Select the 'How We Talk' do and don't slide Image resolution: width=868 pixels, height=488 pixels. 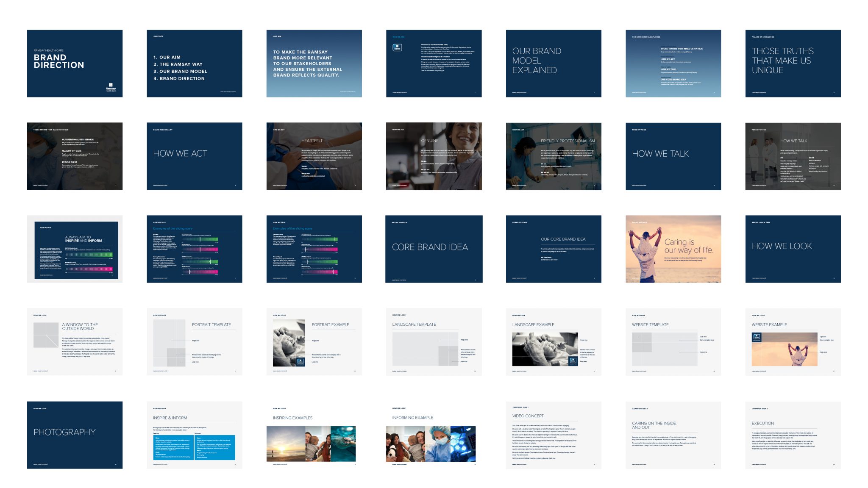click(x=793, y=156)
